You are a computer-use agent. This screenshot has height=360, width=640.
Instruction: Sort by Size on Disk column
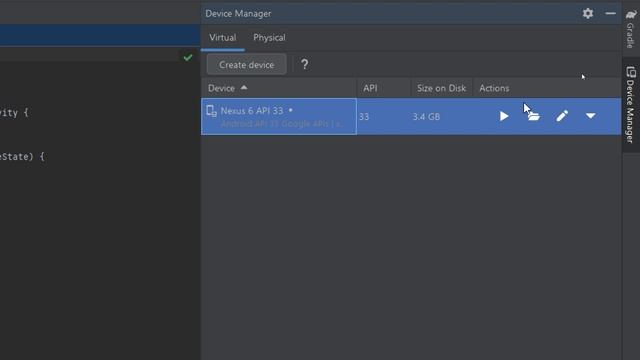pos(441,88)
